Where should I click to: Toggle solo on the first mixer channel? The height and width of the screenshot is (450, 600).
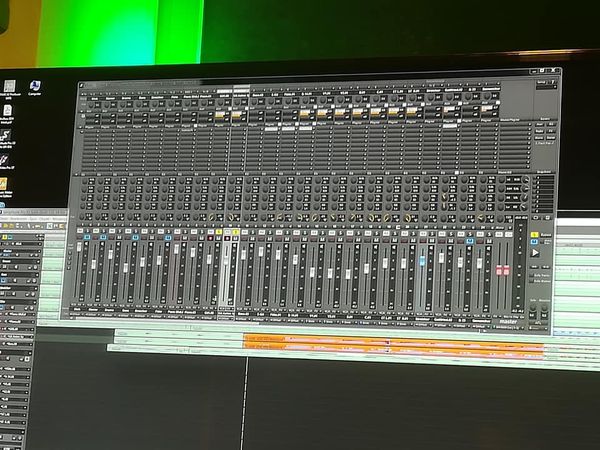[87, 231]
